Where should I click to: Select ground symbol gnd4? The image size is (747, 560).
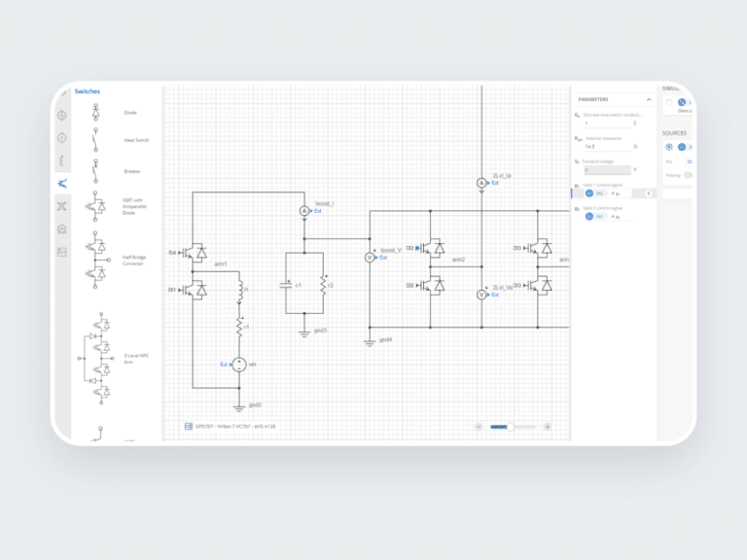tap(370, 342)
